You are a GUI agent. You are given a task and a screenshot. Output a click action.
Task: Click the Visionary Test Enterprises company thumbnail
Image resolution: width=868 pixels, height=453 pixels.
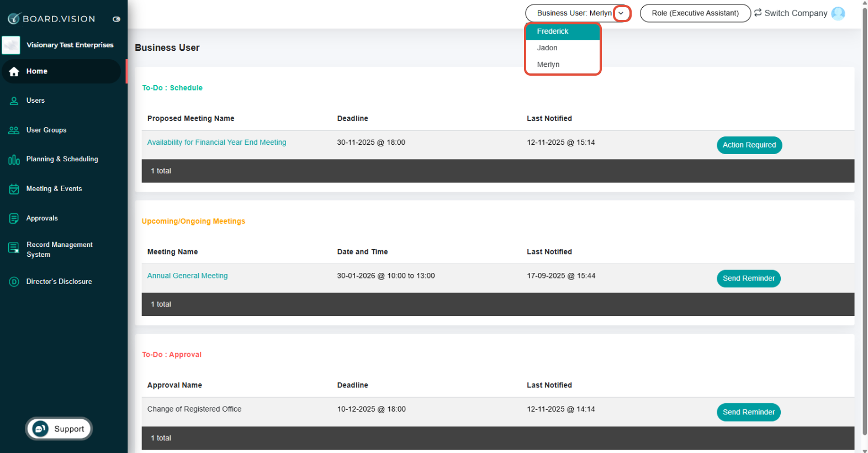[x=11, y=45]
